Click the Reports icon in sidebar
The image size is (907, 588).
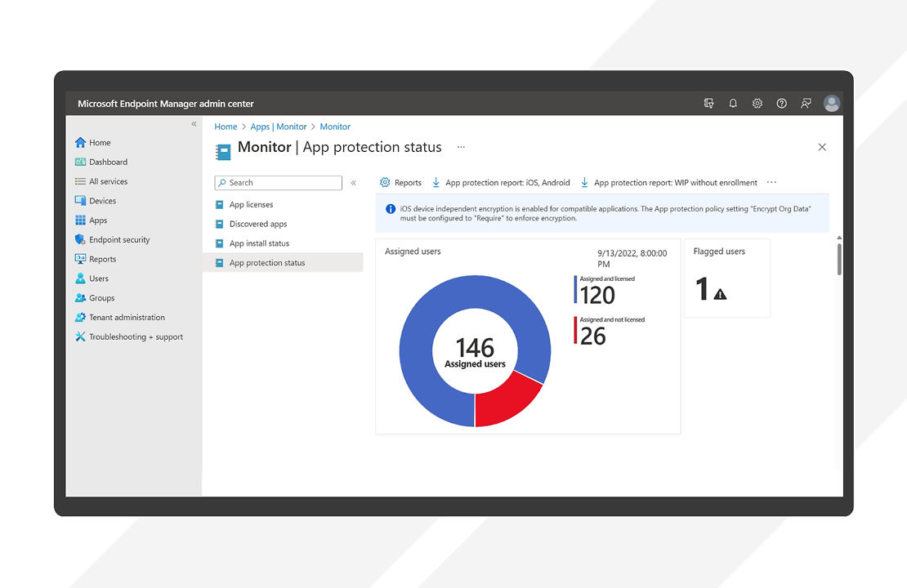pyautogui.click(x=80, y=259)
